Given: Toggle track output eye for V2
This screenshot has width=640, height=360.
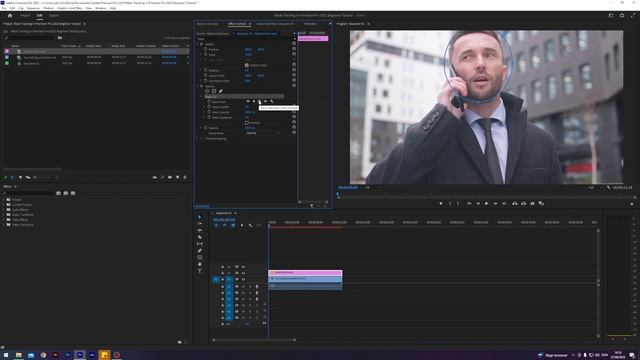Looking at the screenshot, I should (243, 273).
